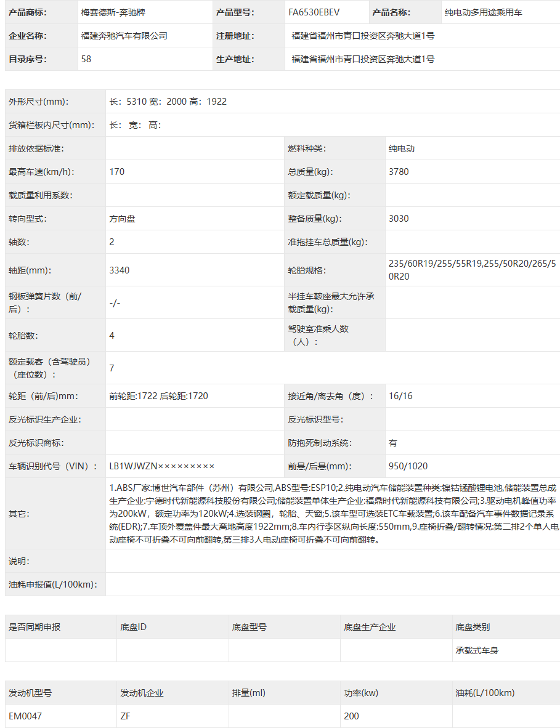This screenshot has width=560, height=728.
Task: Select anti-lock brake value 有
Action: (x=393, y=443)
